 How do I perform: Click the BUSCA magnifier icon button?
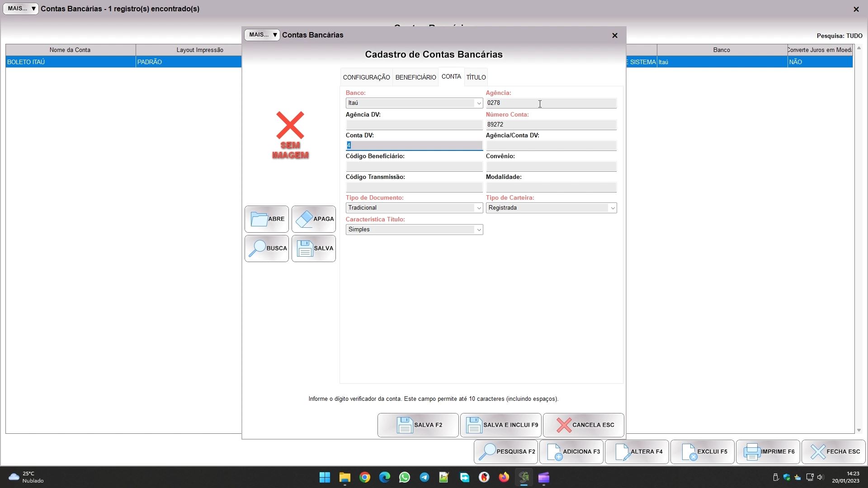(267, 249)
